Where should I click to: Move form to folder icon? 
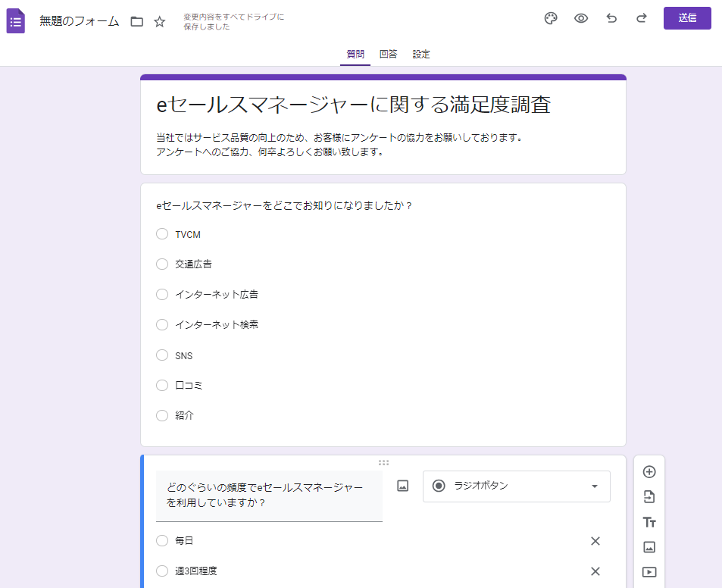click(x=137, y=22)
